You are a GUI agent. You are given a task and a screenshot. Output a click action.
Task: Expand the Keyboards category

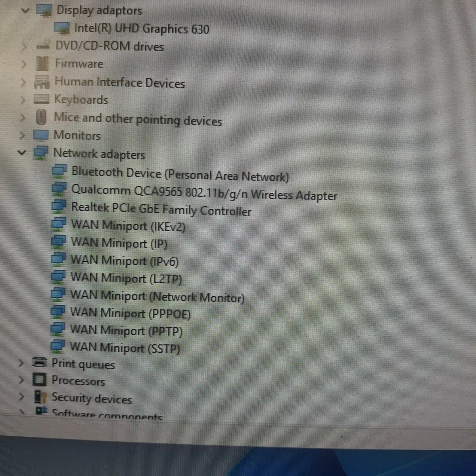(x=23, y=100)
